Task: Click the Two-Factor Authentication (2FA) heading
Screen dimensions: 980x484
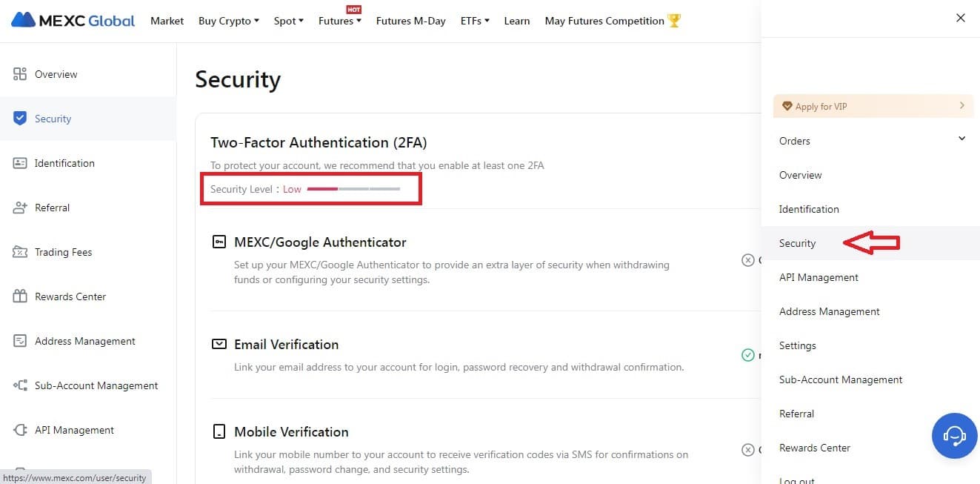Action: 319,142
